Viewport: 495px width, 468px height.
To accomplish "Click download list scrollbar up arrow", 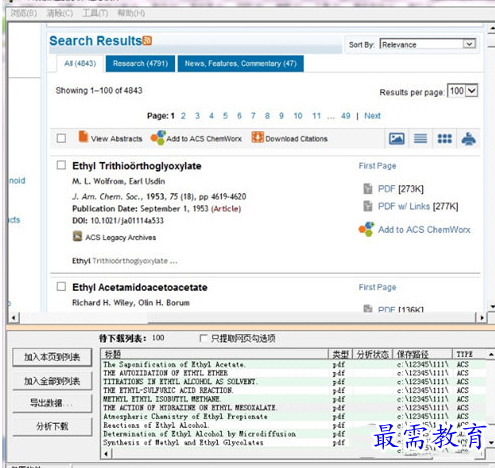I will click(491, 354).
